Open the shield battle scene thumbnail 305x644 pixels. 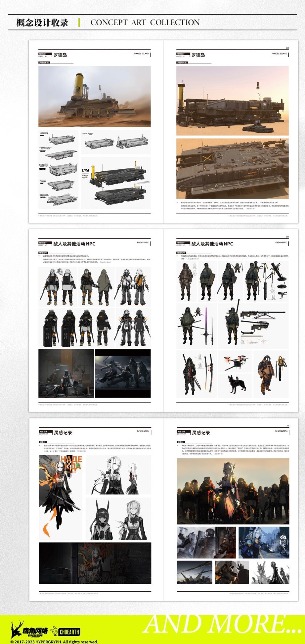coord(207,542)
